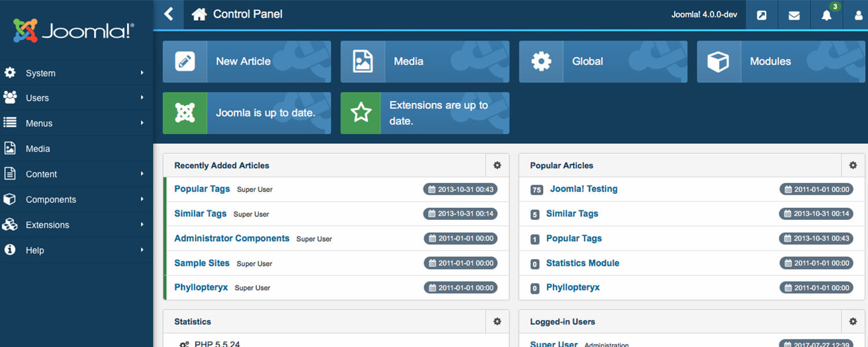Click the 2013-10-31 00:43 date of Popular Tags in Recently Added
Image resolution: width=868 pixels, height=347 pixels.
coord(460,189)
